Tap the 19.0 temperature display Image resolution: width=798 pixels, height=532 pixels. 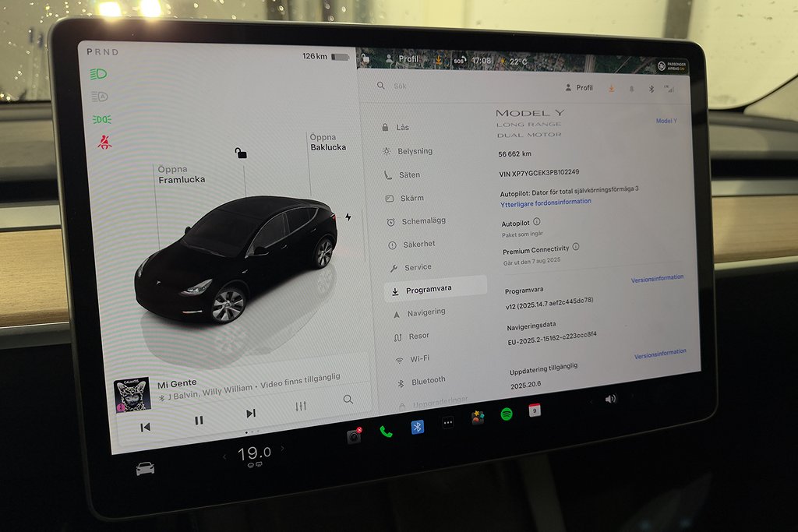(254, 453)
